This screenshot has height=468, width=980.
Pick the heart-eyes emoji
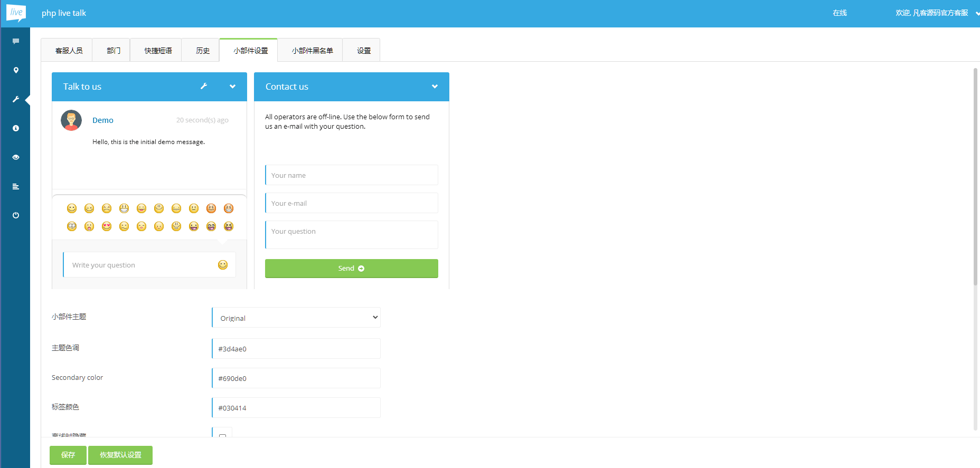tap(107, 226)
